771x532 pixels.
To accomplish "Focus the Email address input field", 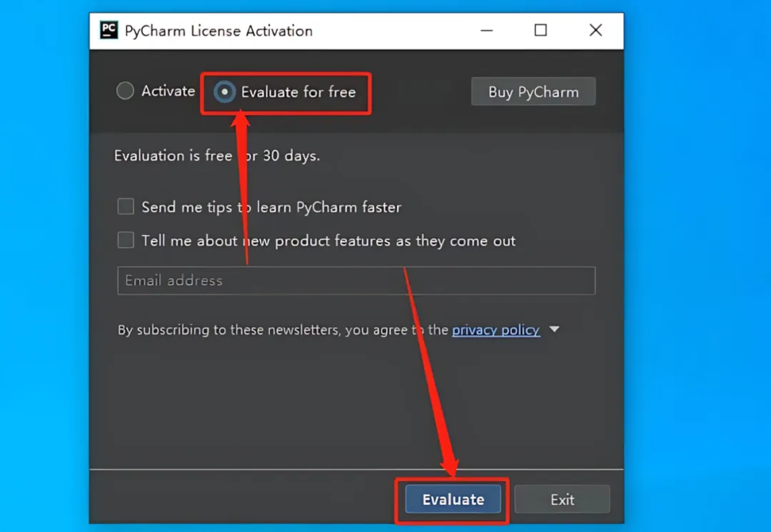I will click(x=356, y=281).
